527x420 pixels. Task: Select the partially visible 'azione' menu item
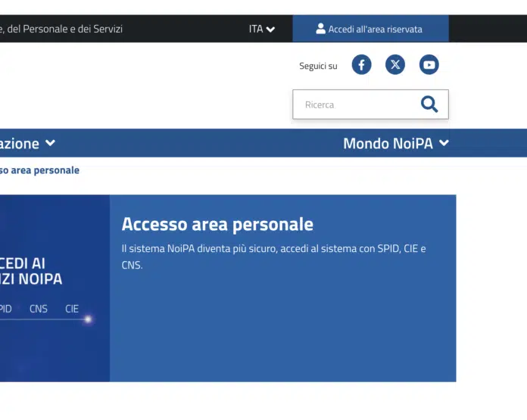click(19, 143)
